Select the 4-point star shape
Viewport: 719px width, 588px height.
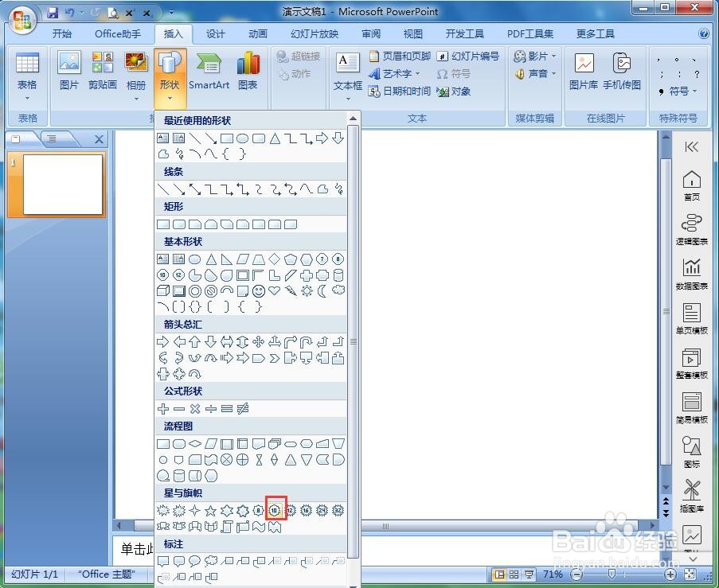pyautogui.click(x=194, y=510)
